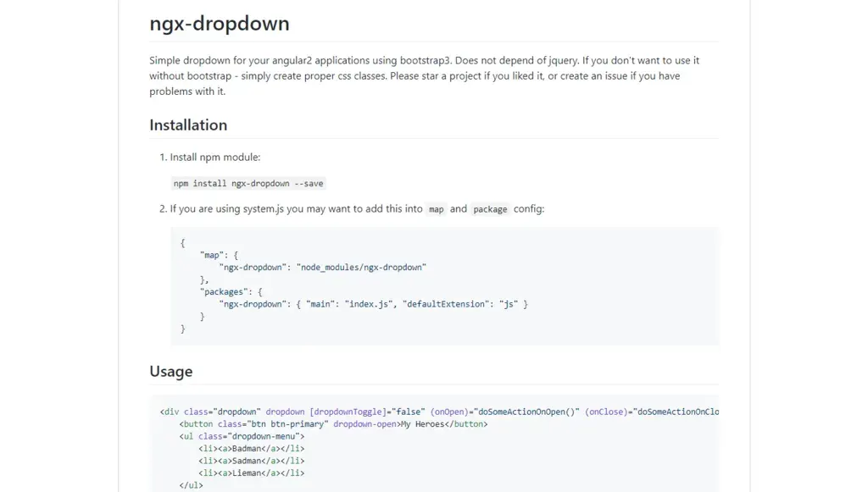
Task: Click the 'Simple dropdown for your angular2' paragraph
Action: 424,75
